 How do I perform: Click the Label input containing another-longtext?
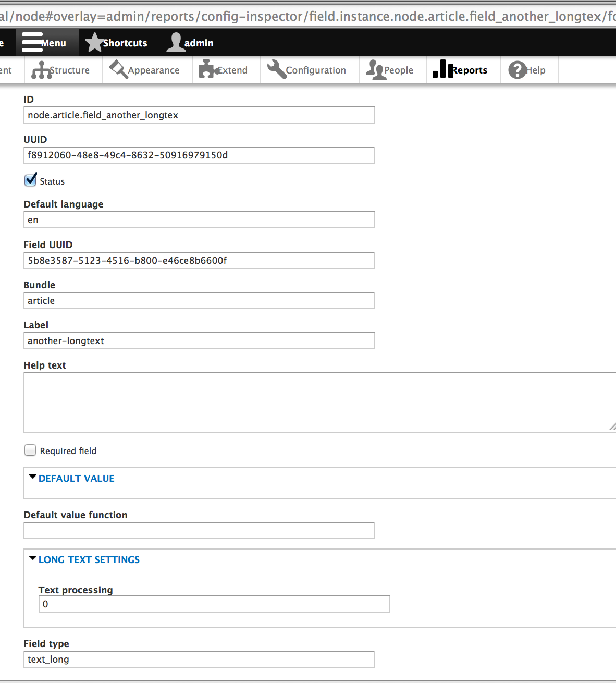(x=199, y=341)
